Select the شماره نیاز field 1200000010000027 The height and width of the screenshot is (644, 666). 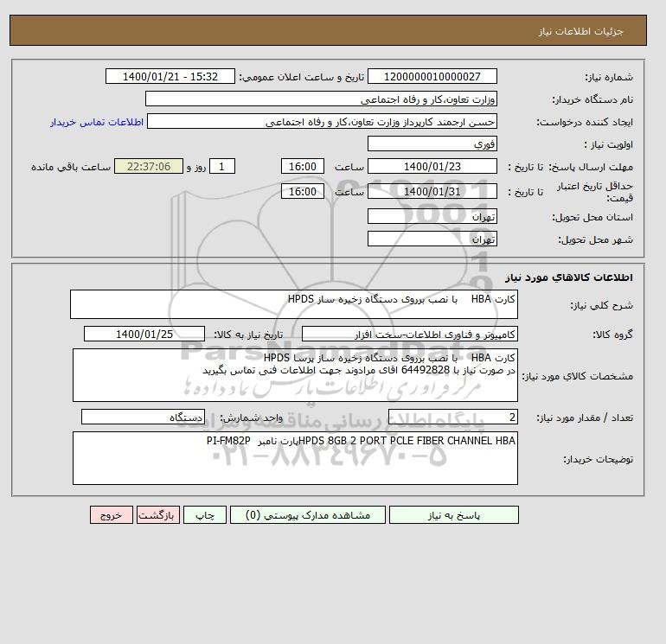432,76
